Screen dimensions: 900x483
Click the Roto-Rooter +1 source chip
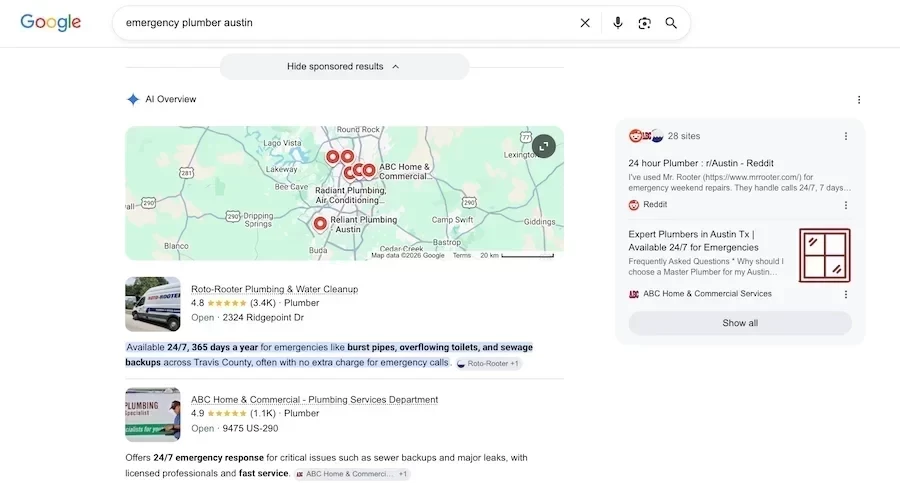488,364
